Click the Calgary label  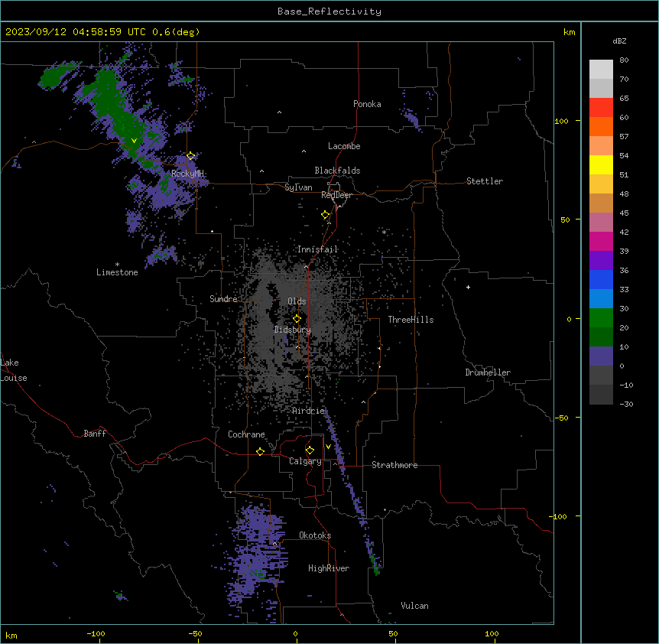[306, 461]
